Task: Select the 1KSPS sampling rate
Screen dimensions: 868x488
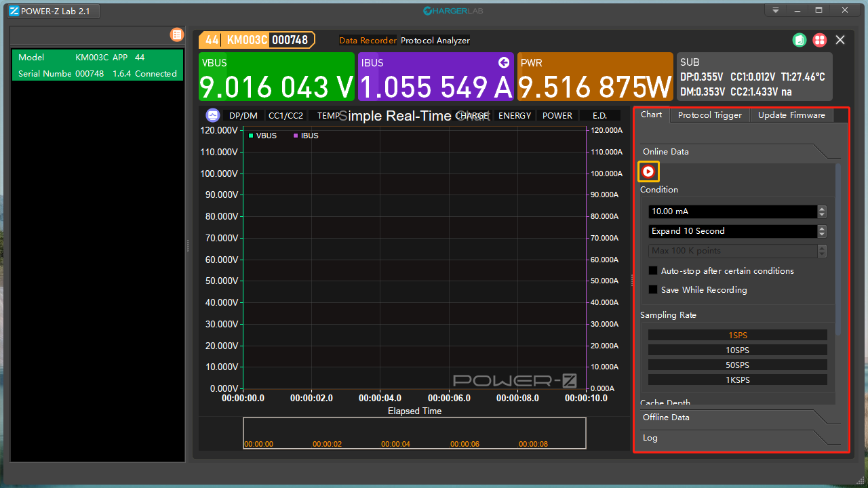Action: pos(737,380)
